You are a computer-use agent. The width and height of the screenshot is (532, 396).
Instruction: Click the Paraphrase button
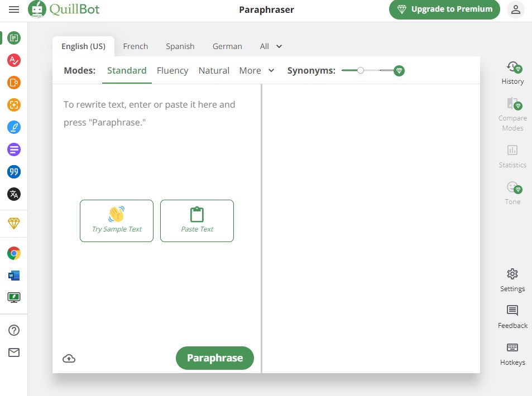point(215,358)
